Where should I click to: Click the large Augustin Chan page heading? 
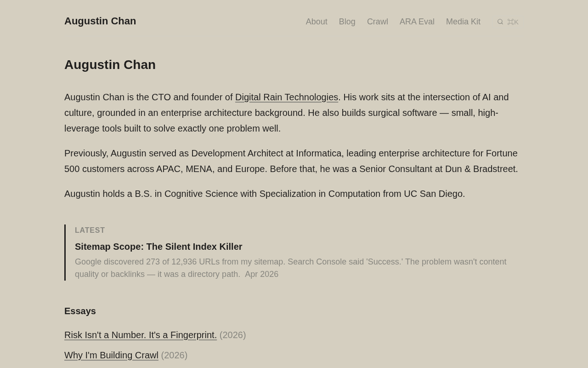[110, 65]
